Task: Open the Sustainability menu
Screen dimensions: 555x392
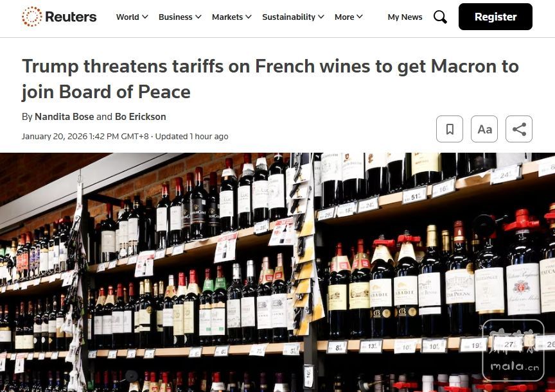Action: [x=293, y=17]
